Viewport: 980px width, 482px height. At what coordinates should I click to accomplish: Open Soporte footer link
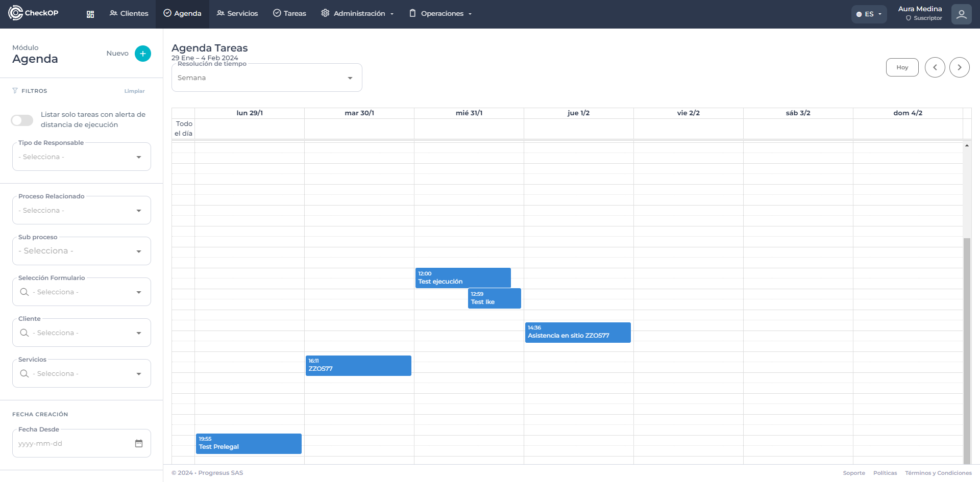pyautogui.click(x=854, y=473)
